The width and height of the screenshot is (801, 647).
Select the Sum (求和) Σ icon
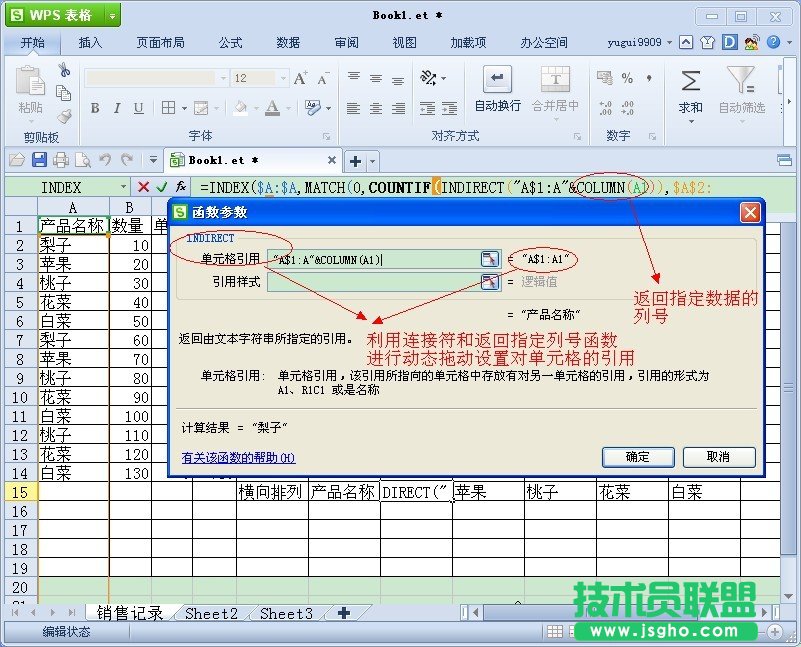coord(692,80)
